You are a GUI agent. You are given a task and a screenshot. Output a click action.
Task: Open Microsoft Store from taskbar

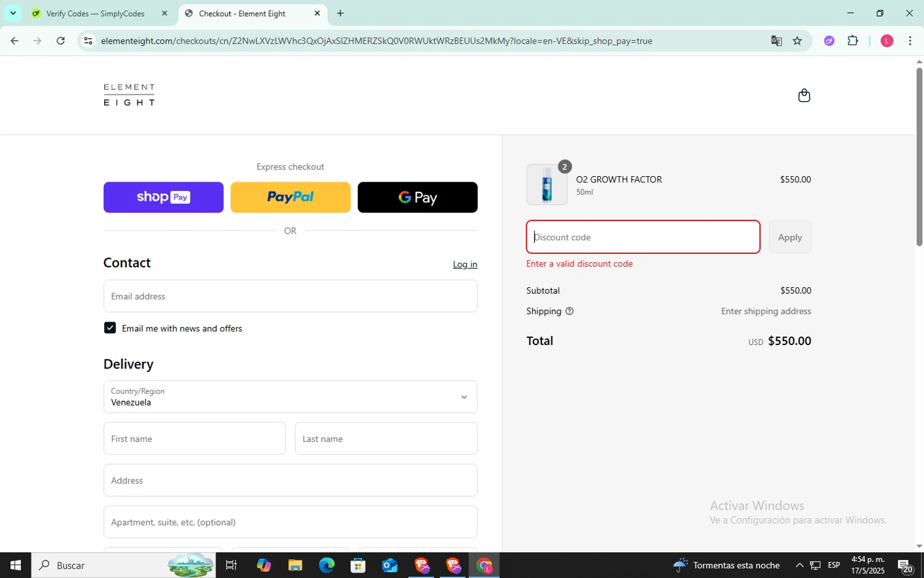(x=358, y=565)
